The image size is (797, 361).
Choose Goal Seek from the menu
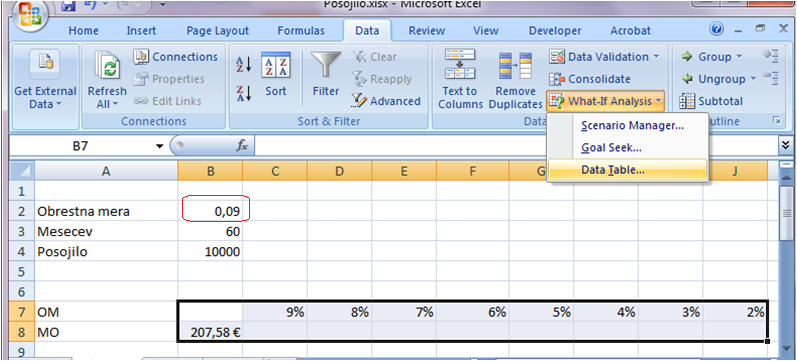[611, 148]
